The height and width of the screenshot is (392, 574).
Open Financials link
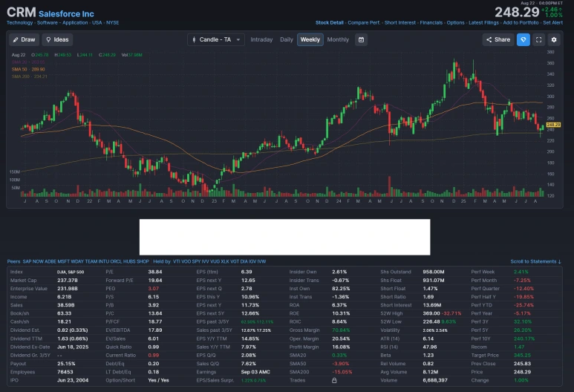click(431, 23)
